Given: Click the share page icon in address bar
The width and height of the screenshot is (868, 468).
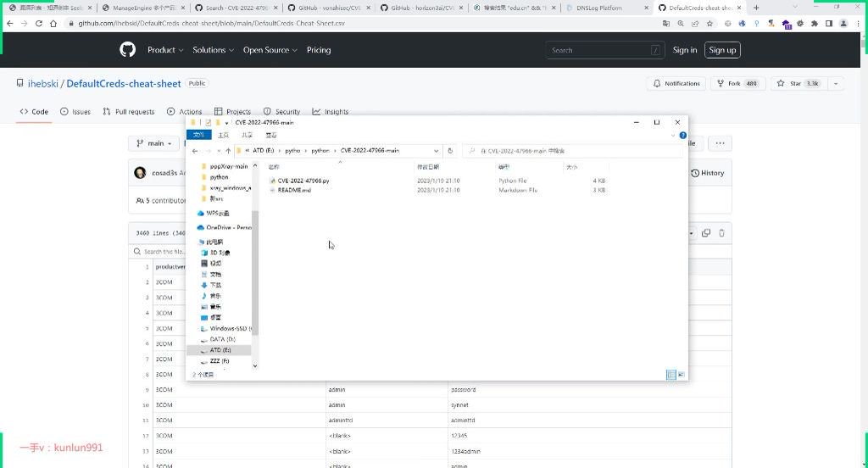Looking at the screenshot, I should pos(695,23).
